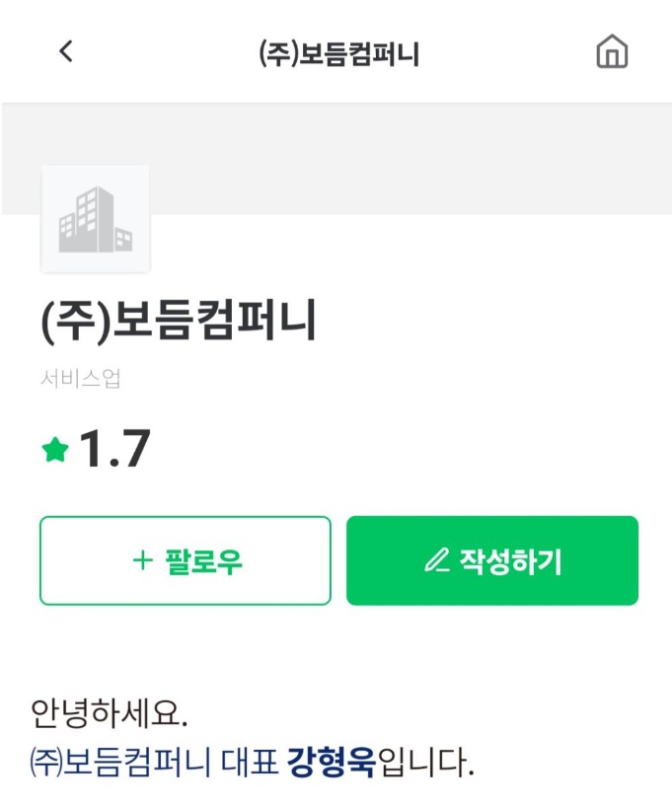Click the 서비스업 category label

click(x=81, y=378)
